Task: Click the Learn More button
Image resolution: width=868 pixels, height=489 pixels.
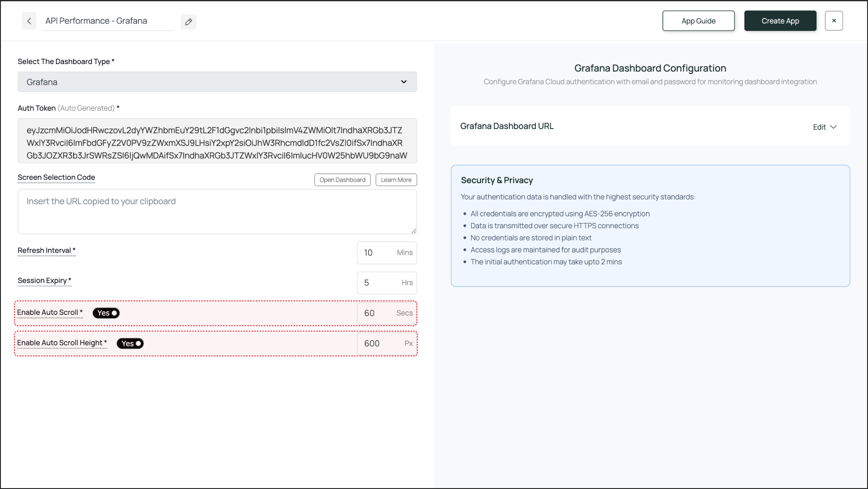Action: pos(396,180)
